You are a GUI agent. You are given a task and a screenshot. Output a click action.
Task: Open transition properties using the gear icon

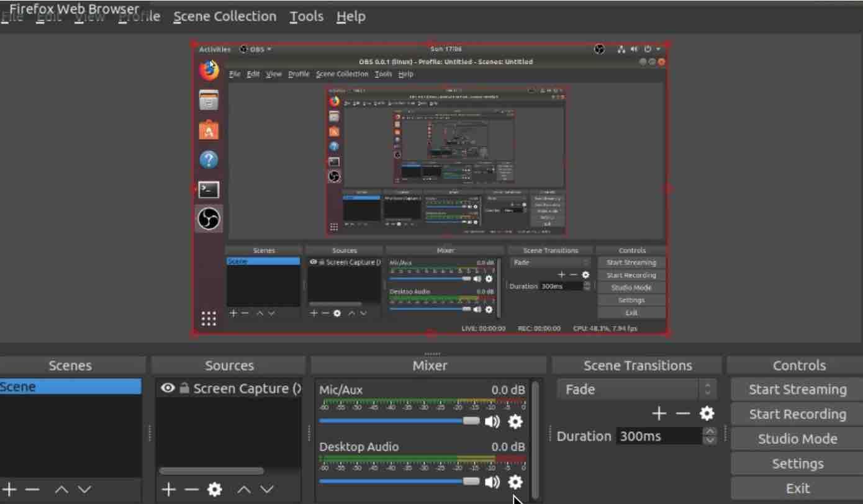(x=707, y=413)
